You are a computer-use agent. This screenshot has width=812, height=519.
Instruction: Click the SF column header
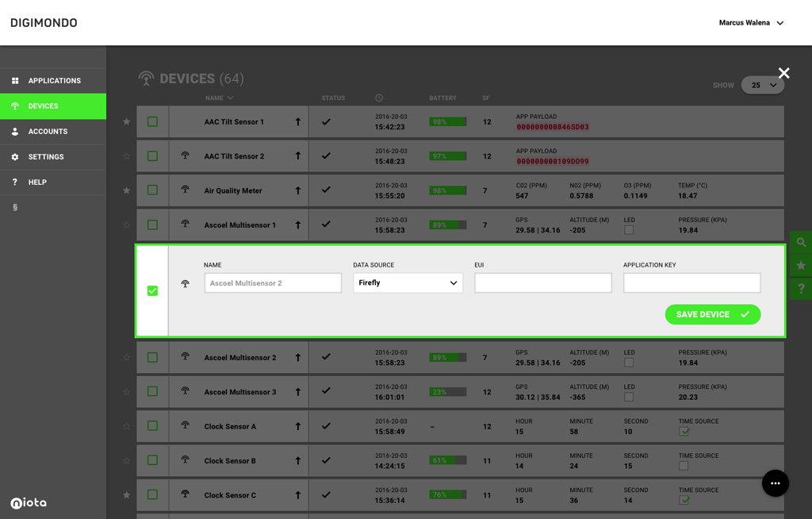point(486,98)
